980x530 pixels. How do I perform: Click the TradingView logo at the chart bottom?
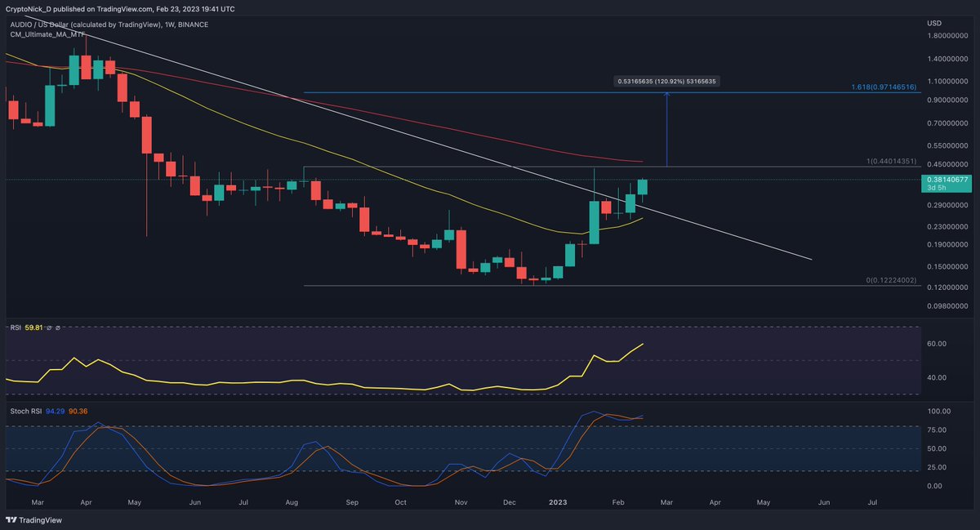pos(34,520)
